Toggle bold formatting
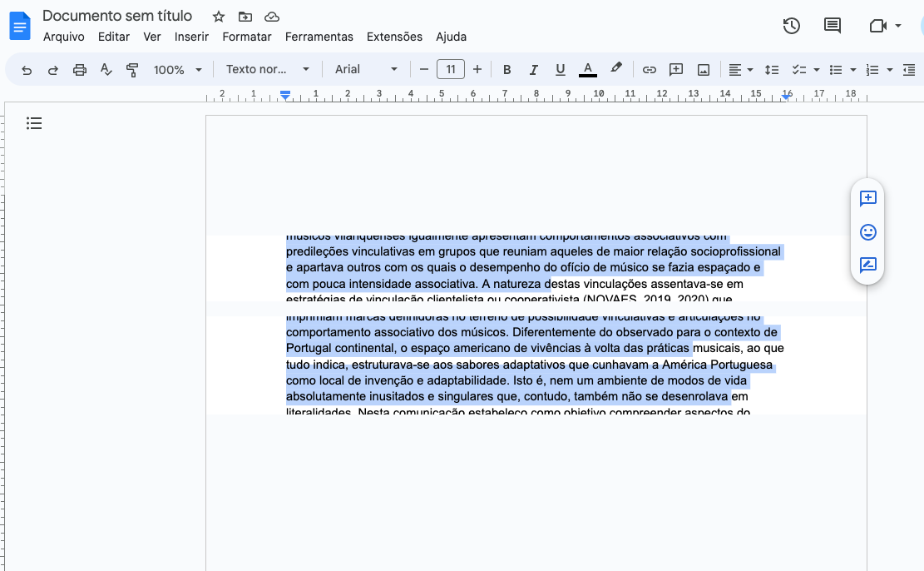This screenshot has width=924, height=571. [506, 70]
